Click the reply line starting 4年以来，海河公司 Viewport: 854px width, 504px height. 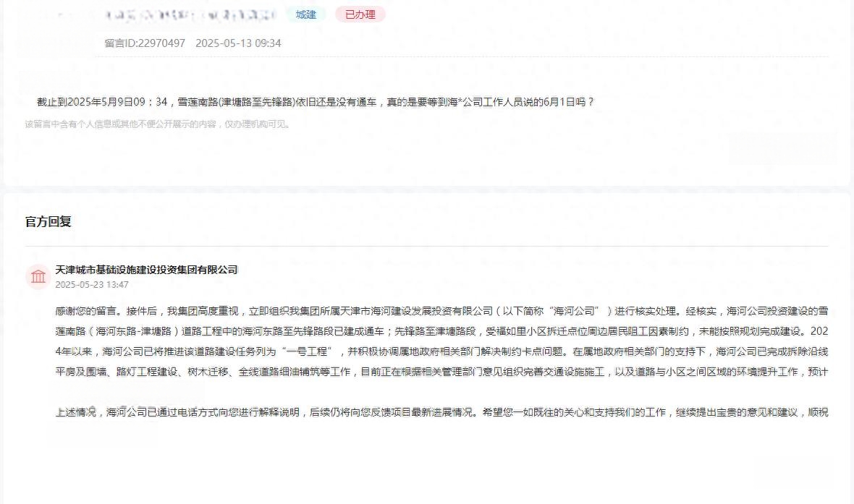(441, 351)
